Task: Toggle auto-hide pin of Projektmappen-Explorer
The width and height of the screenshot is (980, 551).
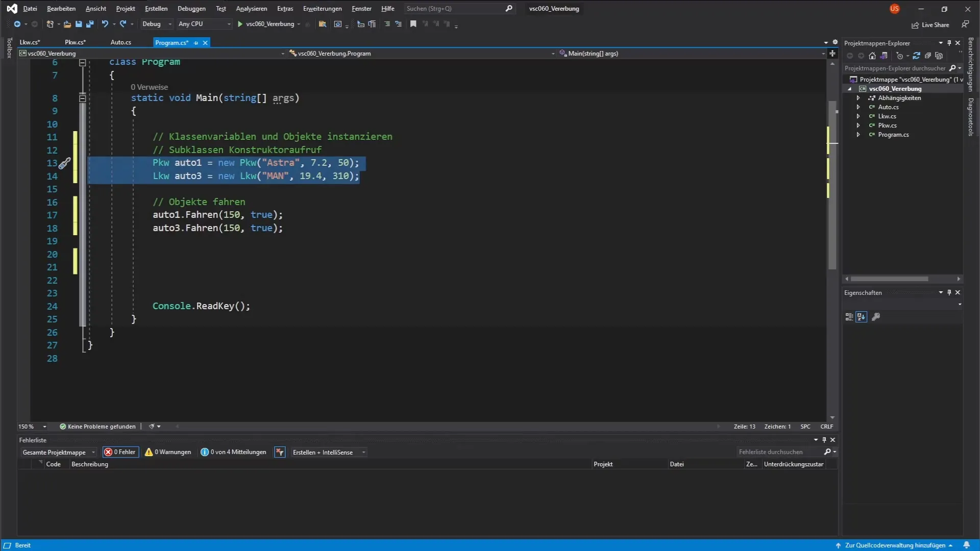Action: 949,43
